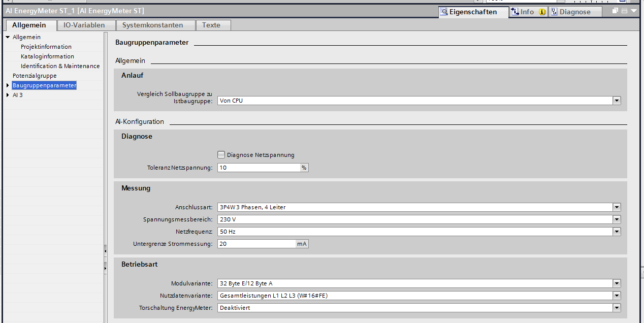Open the Netzfrequenz dropdown
644x323 pixels.
tap(617, 232)
